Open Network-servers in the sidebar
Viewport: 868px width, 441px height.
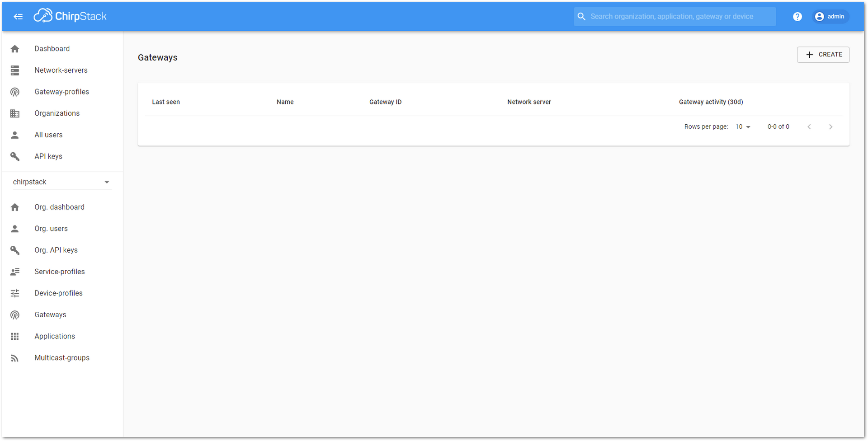[62, 70]
